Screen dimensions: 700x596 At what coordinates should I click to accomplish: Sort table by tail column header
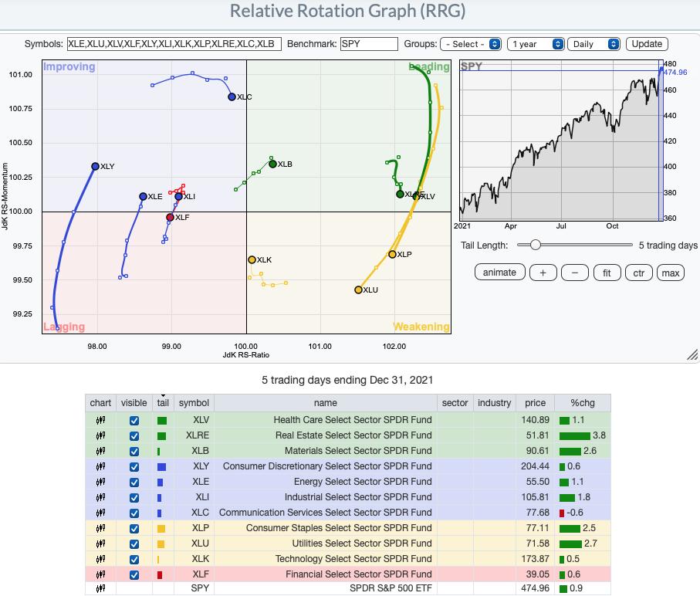click(163, 403)
